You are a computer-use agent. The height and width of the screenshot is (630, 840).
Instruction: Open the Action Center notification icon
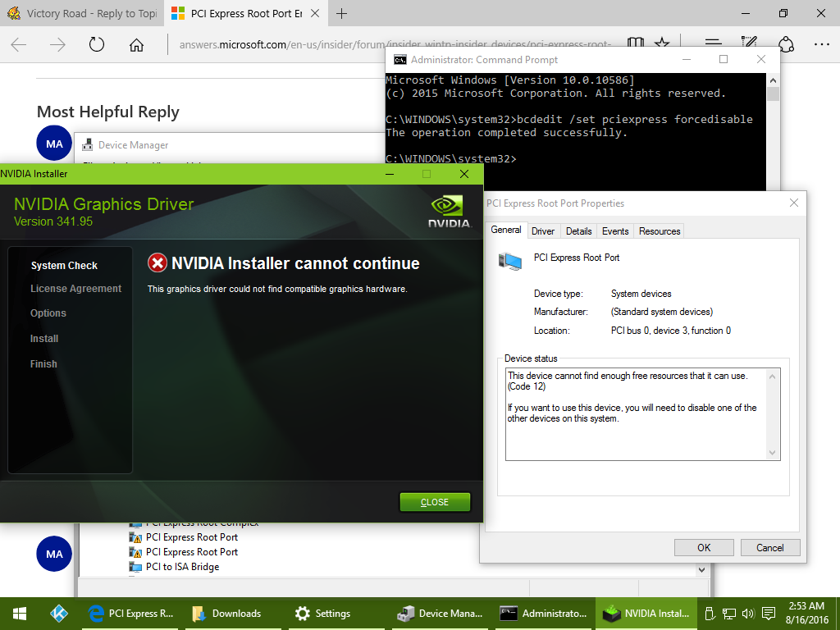point(769,613)
